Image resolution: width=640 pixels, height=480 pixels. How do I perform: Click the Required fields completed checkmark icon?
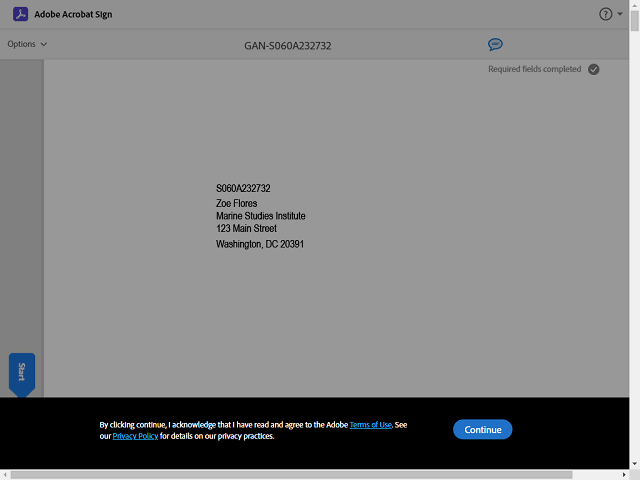point(593,69)
